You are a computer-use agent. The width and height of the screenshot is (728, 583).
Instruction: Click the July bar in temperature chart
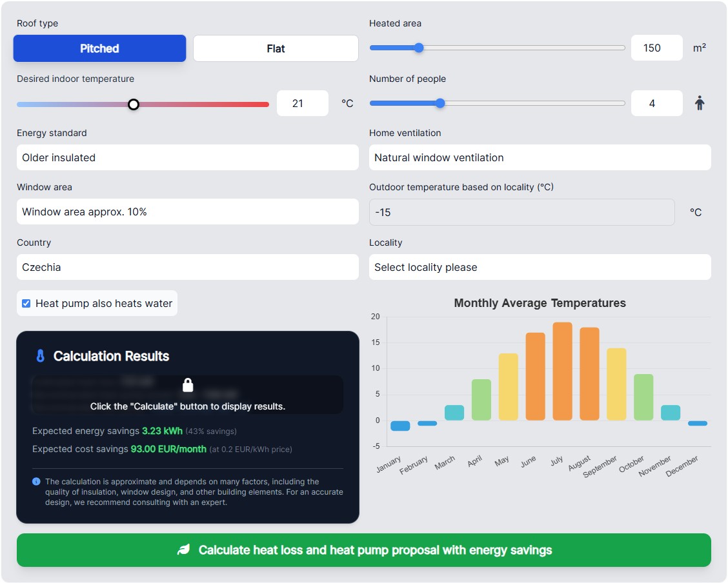(x=562, y=371)
